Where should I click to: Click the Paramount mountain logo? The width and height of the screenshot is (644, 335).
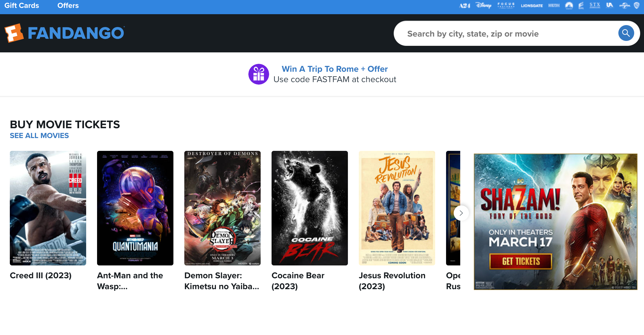(569, 5)
